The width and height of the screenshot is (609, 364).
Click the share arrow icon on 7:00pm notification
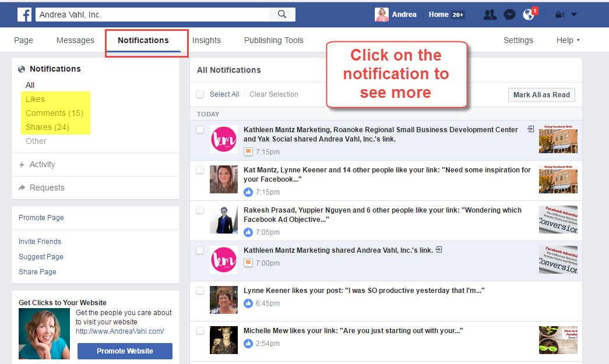tap(439, 249)
